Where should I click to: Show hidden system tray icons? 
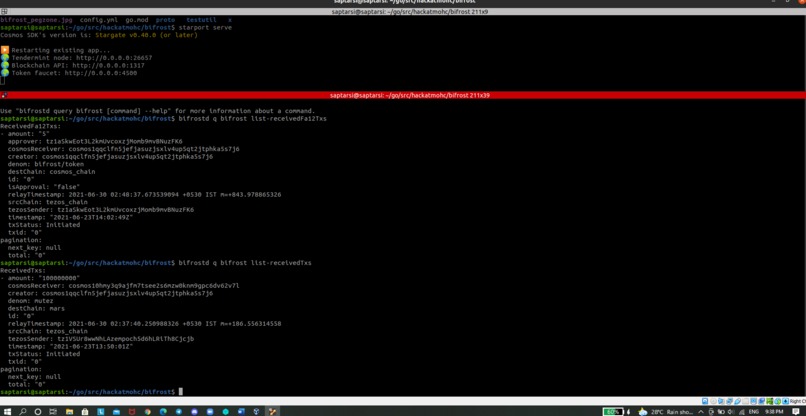point(701,412)
